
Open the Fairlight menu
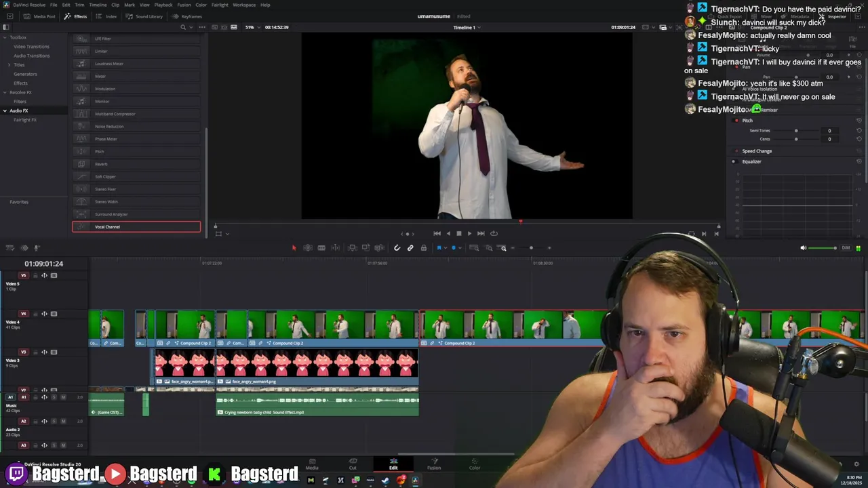coord(219,5)
